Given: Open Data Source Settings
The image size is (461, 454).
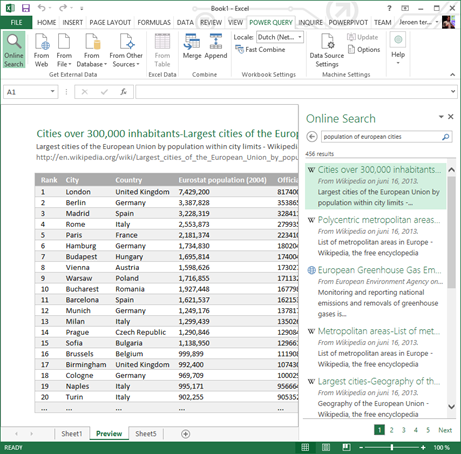Looking at the screenshot, I should pyautogui.click(x=327, y=50).
